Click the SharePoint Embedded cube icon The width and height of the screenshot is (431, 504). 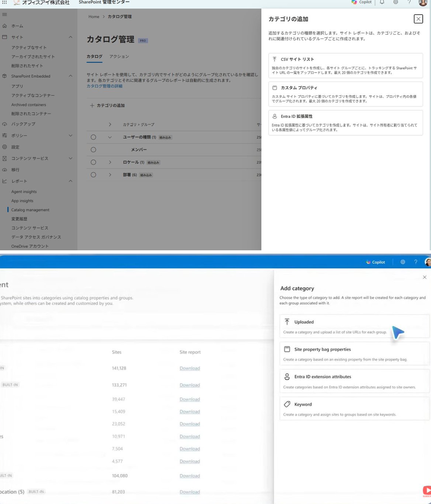tap(4, 76)
